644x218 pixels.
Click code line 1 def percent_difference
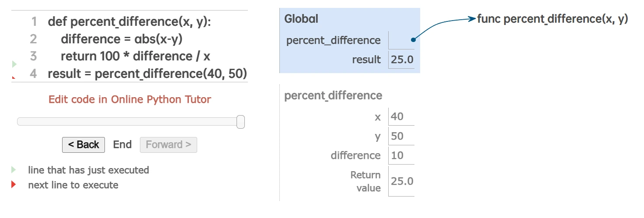[129, 21]
